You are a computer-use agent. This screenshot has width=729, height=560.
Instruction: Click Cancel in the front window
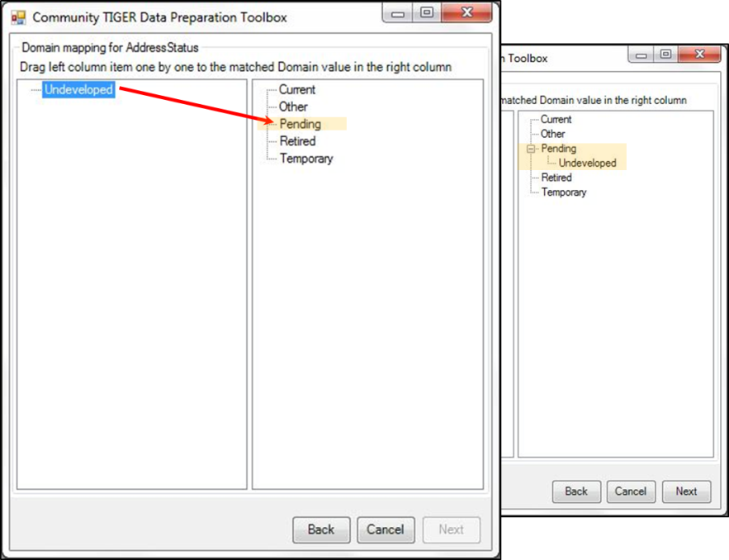386,529
